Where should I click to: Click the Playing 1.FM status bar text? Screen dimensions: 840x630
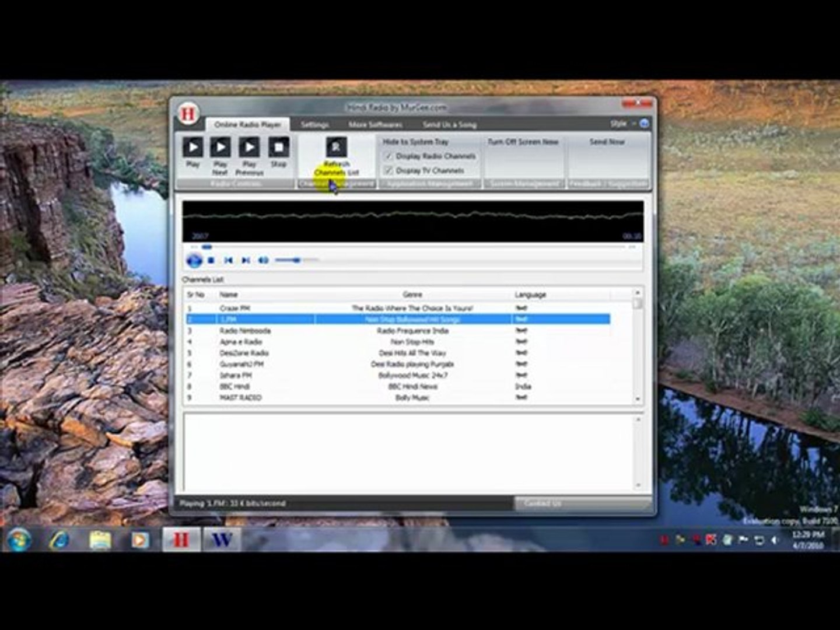232,503
